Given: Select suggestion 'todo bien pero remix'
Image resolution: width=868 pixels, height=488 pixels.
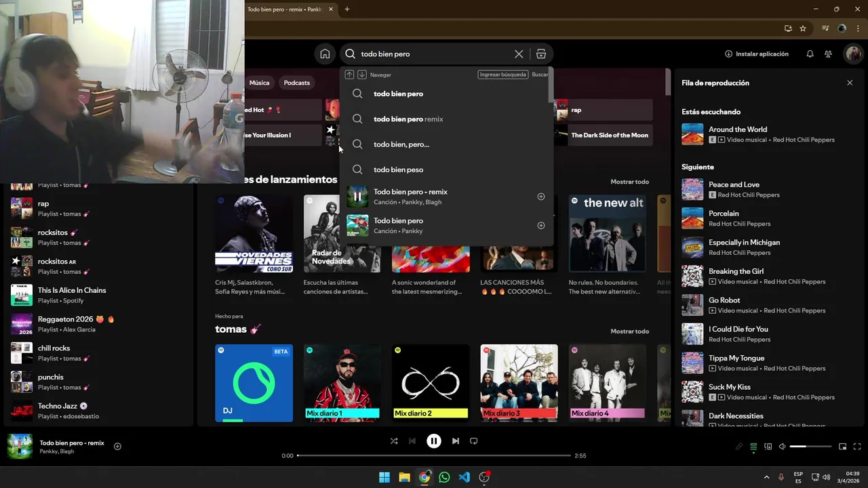Looking at the screenshot, I should click(x=448, y=119).
